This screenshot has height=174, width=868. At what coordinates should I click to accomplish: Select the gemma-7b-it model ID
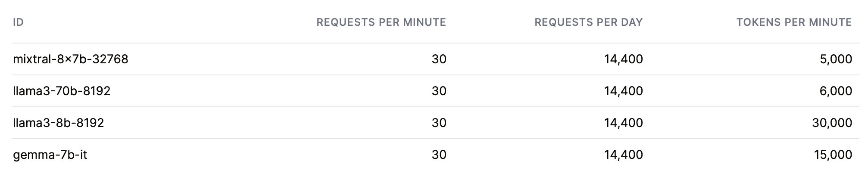click(x=50, y=155)
